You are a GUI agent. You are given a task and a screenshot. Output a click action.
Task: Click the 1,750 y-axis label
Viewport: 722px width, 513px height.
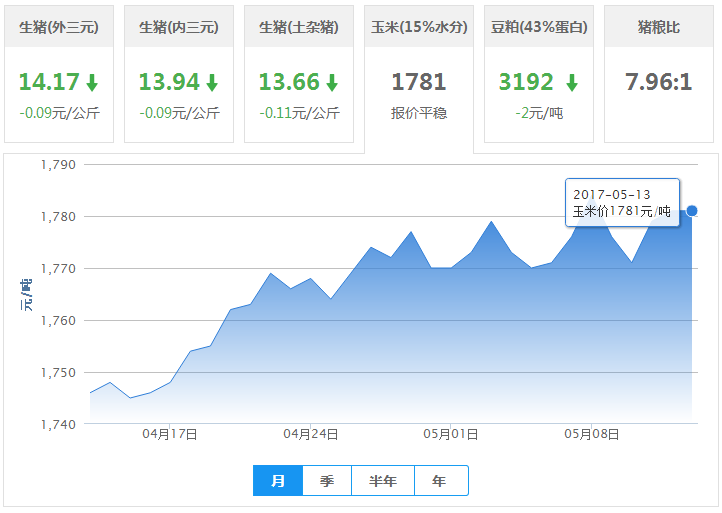click(58, 373)
